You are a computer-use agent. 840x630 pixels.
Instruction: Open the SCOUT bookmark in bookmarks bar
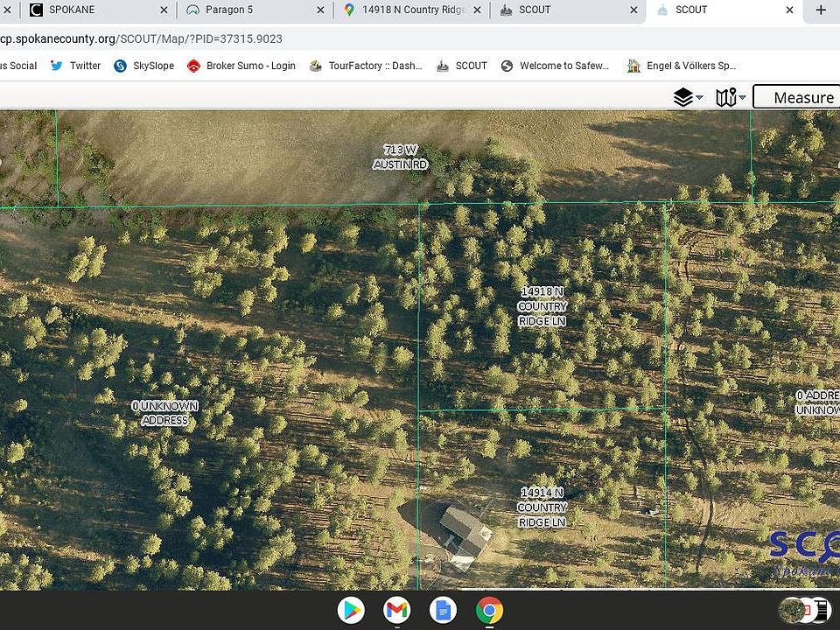(x=462, y=66)
